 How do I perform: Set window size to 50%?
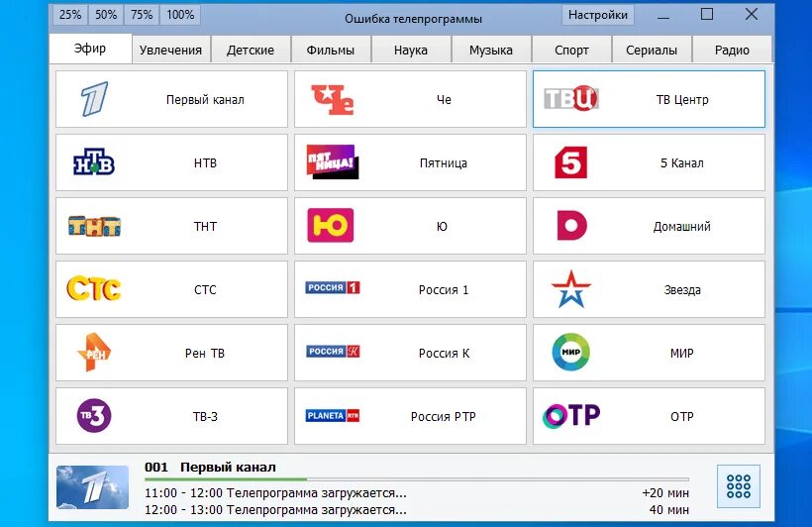106,15
